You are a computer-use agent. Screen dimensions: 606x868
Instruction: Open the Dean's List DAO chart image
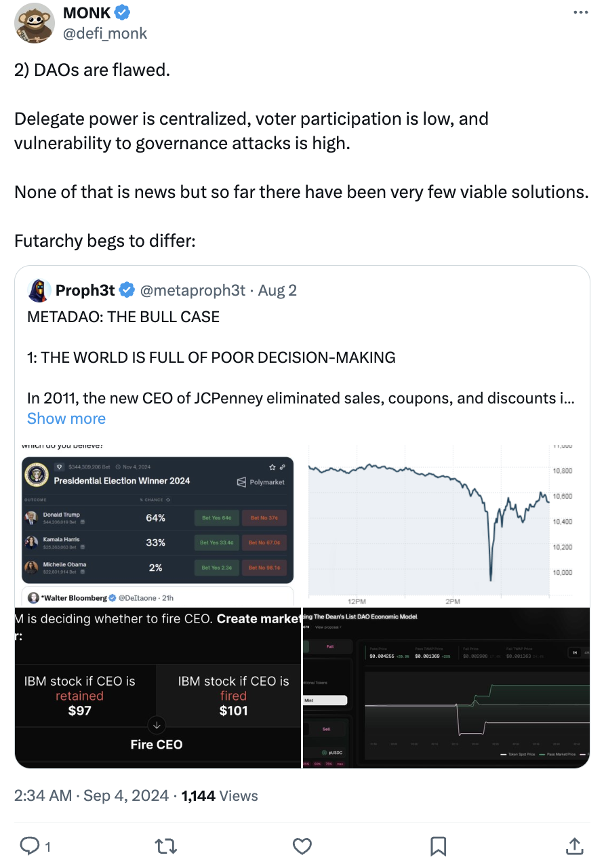[x=446, y=688]
